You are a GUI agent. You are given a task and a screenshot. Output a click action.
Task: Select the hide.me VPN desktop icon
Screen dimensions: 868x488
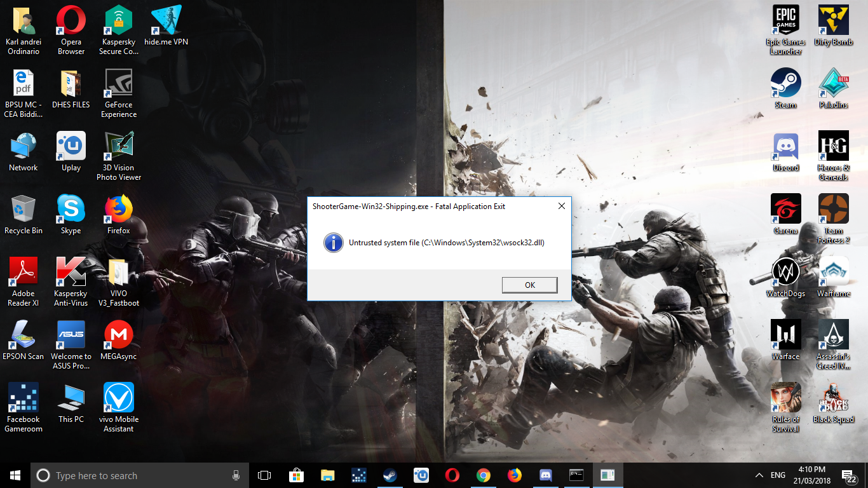coord(166,26)
